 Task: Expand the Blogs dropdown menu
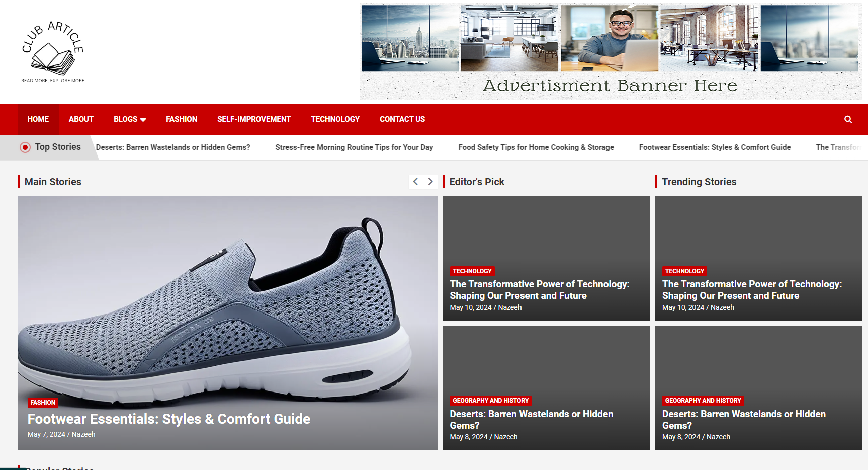pos(130,119)
